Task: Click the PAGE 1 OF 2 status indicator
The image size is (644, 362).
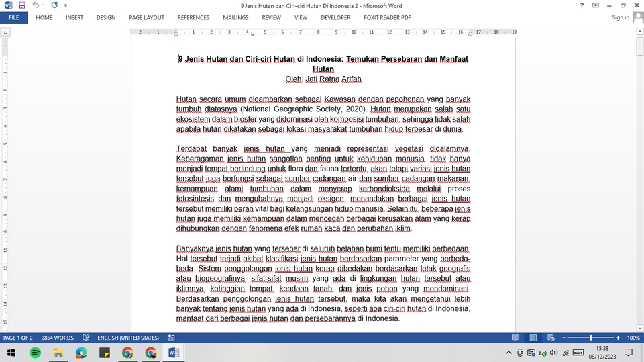Action: 17,338
